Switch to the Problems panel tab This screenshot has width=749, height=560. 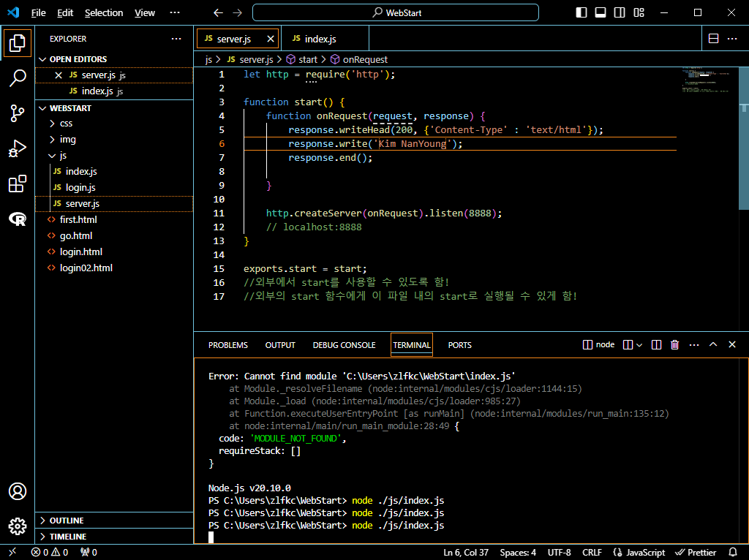(228, 345)
